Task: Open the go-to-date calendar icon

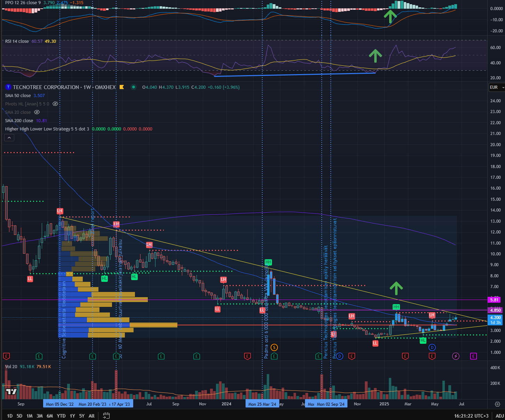Action: (x=106, y=415)
